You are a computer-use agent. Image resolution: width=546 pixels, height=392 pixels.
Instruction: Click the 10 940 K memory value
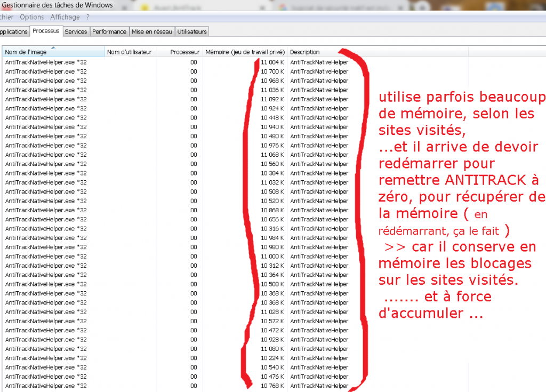click(x=272, y=127)
